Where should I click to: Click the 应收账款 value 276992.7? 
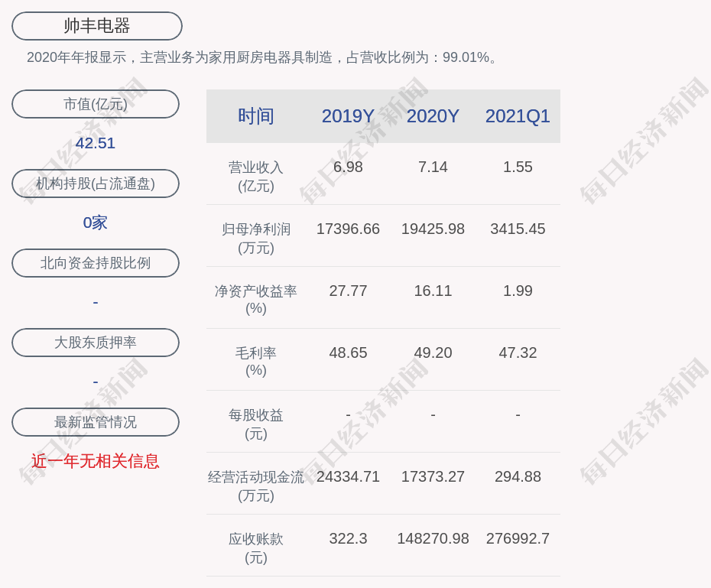tap(518, 538)
